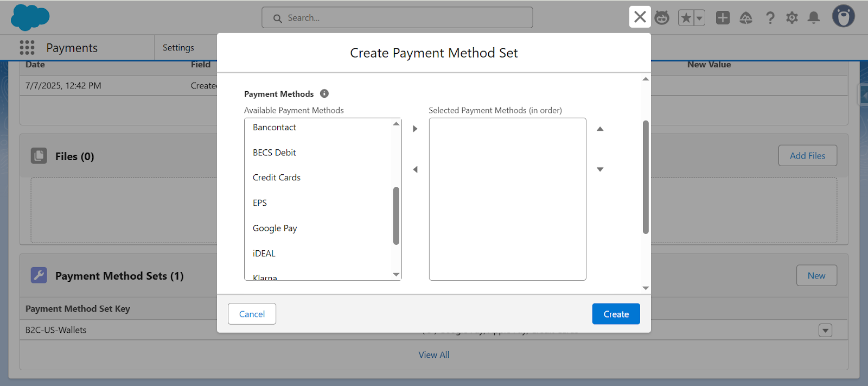Open the Settings tab

click(178, 48)
